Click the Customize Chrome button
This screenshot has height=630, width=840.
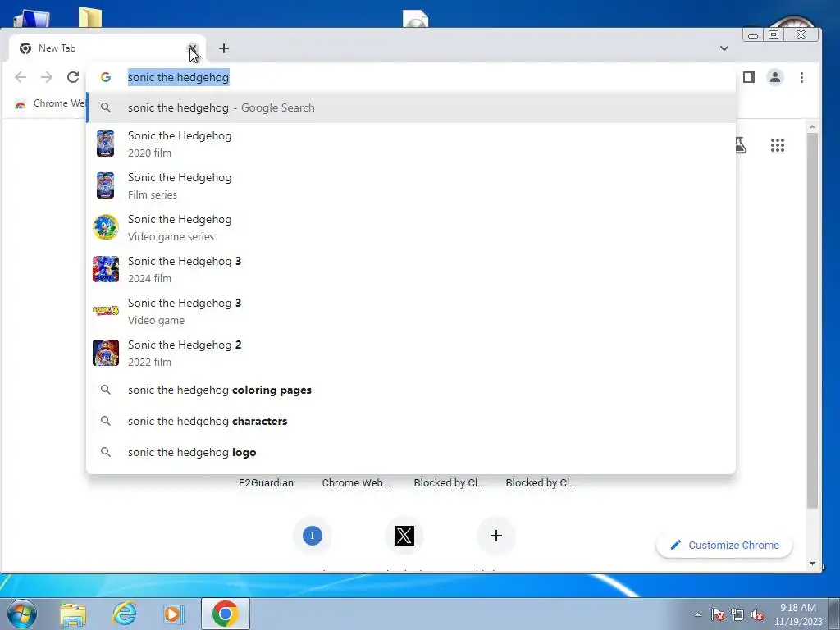point(724,546)
